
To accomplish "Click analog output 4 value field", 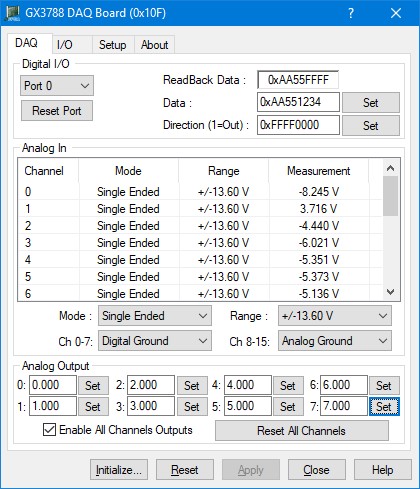I will tap(248, 385).
